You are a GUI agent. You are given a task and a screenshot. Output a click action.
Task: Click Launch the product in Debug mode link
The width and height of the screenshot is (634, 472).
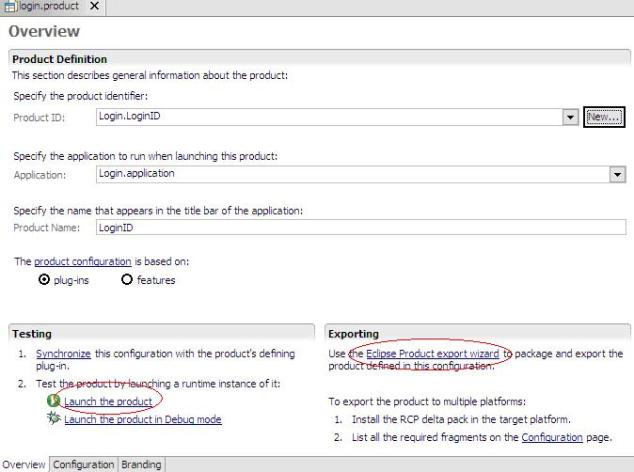pyautogui.click(x=143, y=419)
